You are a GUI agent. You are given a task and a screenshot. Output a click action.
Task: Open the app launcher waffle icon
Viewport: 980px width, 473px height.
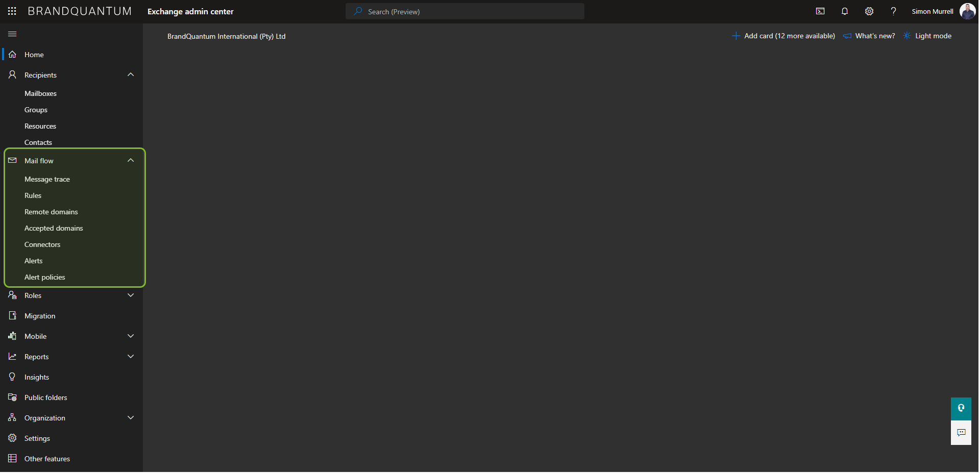pos(12,11)
